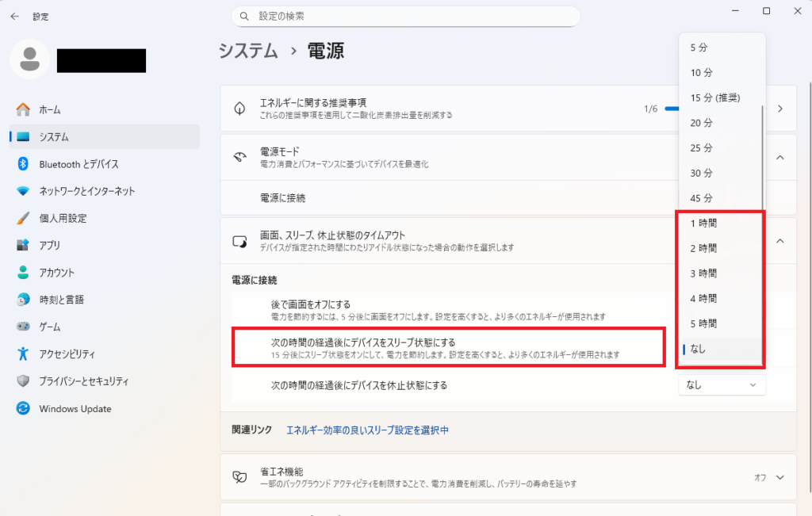The height and width of the screenshot is (516, 812).
Task: Open アクセシビリティ settings
Action: (67, 354)
